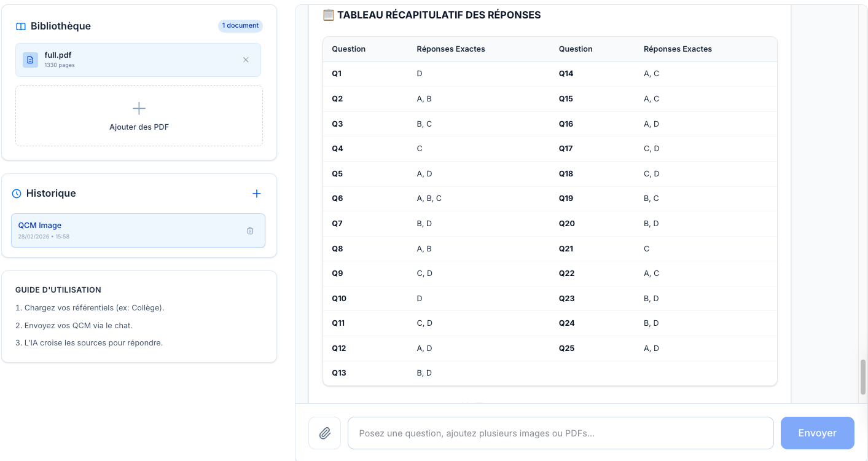Remove full.pdf with the X icon
868x461 pixels.
(x=246, y=60)
